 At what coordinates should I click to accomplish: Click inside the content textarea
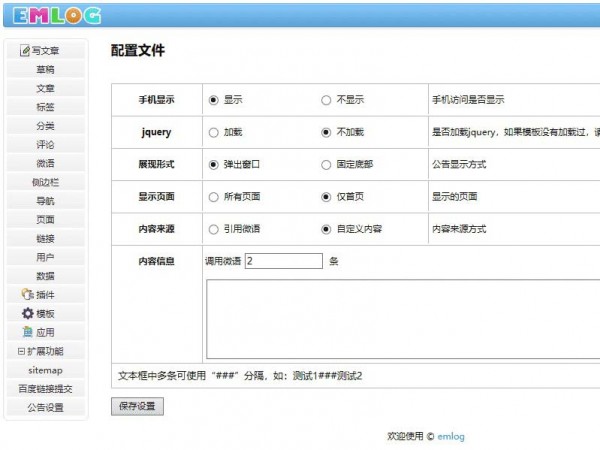(400, 318)
